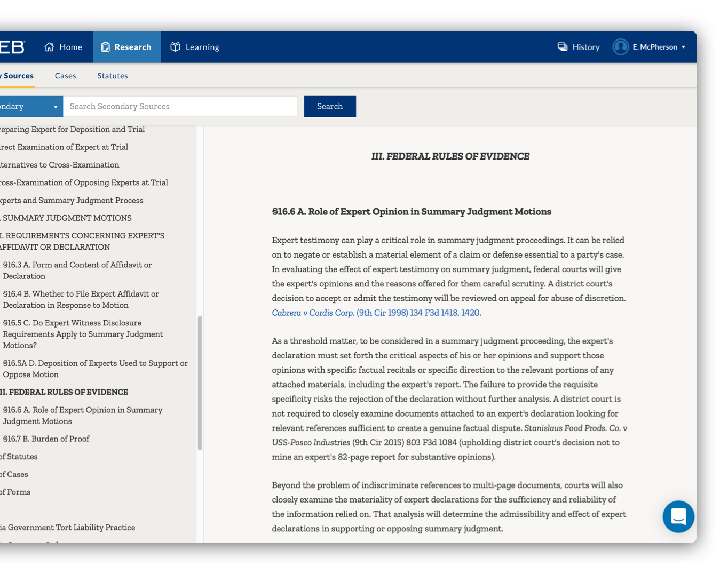Open Alternatives to Cross-Examination

[59, 165]
